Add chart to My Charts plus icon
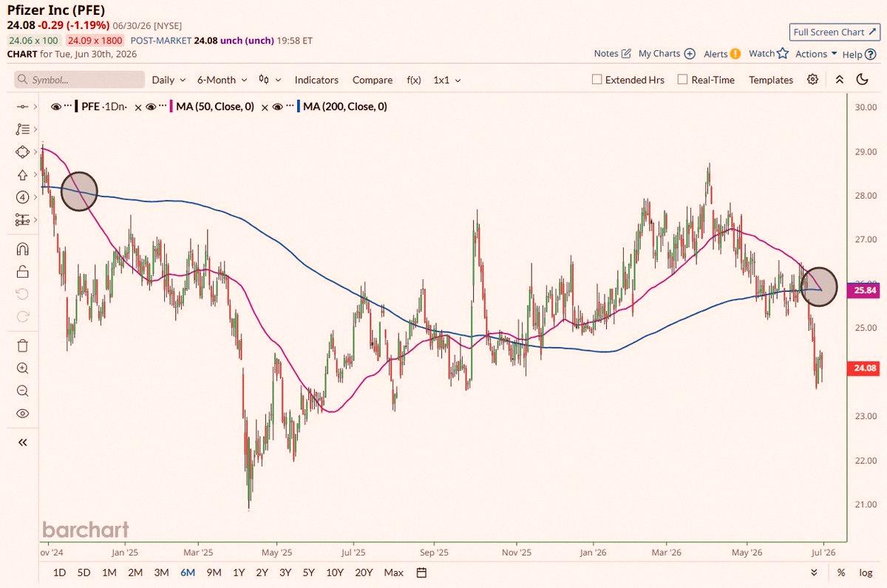 click(690, 53)
